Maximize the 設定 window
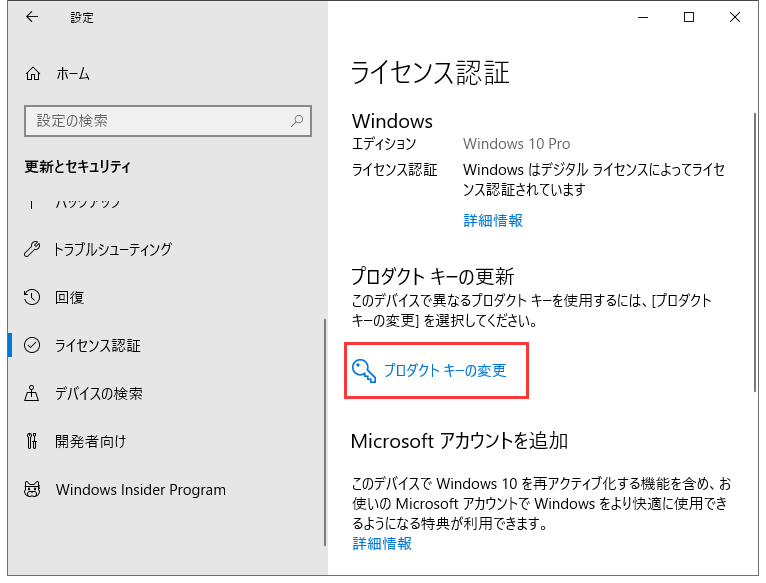Viewport: 766px width, 583px height. click(x=689, y=17)
